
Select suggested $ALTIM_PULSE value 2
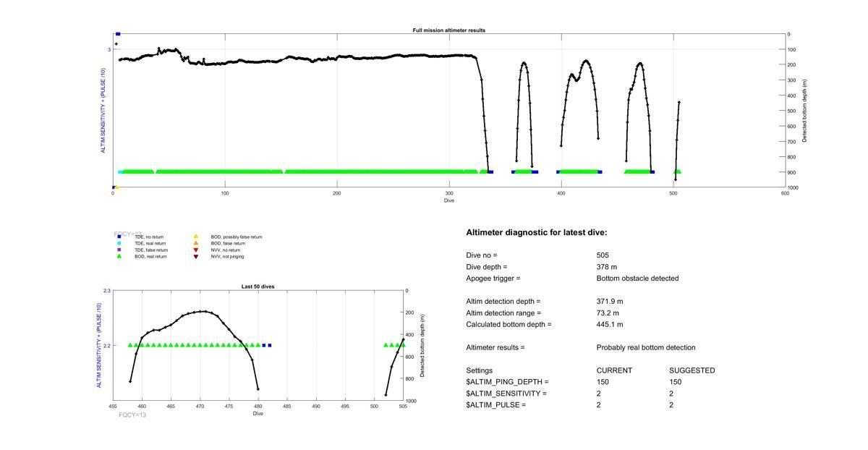pyautogui.click(x=671, y=405)
